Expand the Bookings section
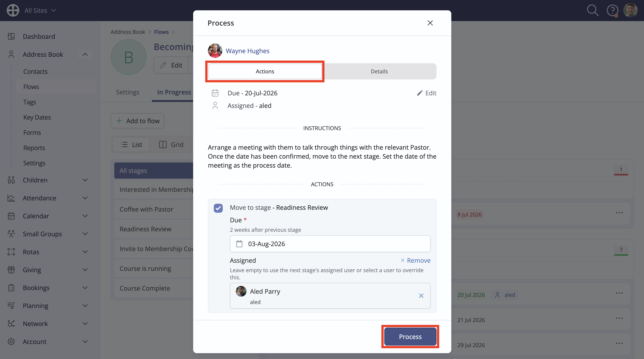Screen dimensions: 644x359 pos(85,288)
